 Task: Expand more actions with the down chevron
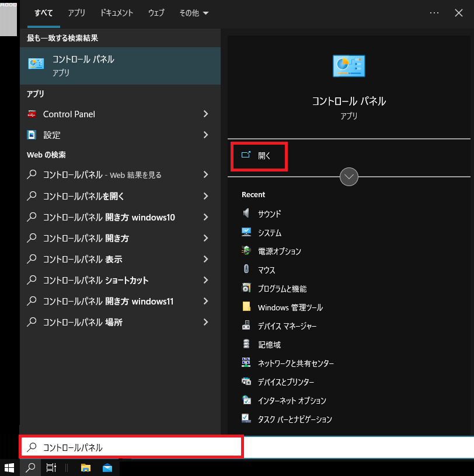click(348, 176)
